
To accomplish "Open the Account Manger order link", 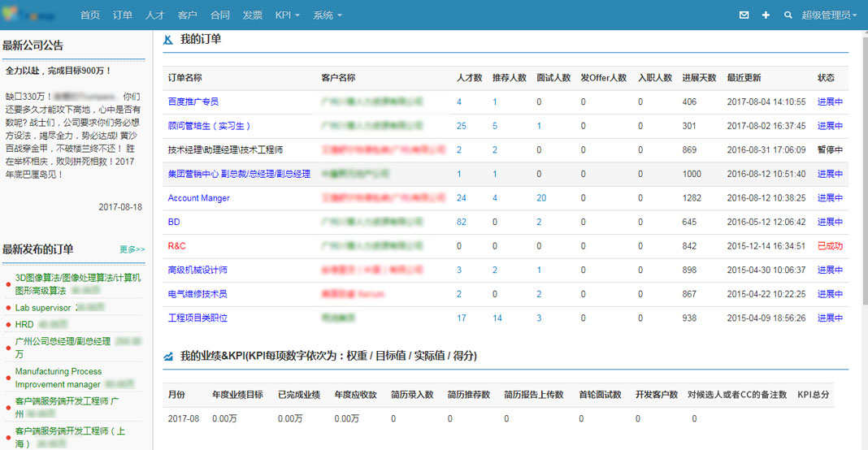I will click(198, 198).
